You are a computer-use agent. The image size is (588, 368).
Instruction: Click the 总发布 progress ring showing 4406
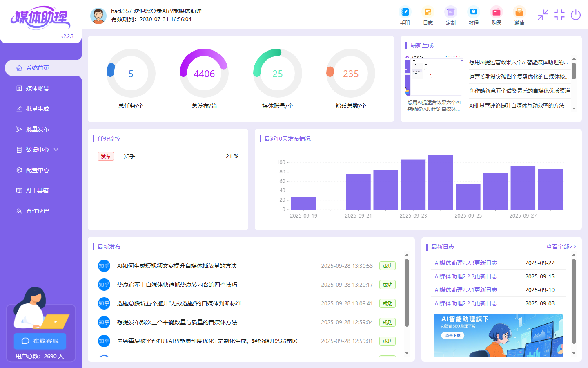pos(204,74)
